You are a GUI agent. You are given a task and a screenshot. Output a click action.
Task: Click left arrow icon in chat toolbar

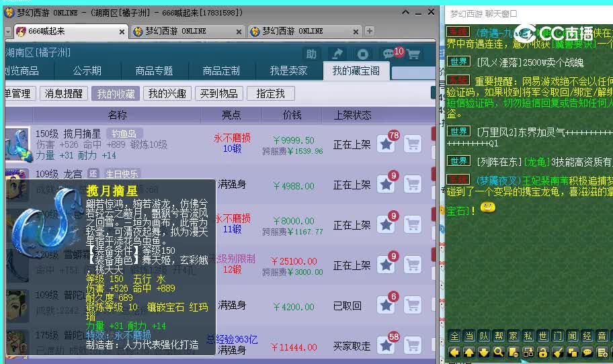click(454, 353)
